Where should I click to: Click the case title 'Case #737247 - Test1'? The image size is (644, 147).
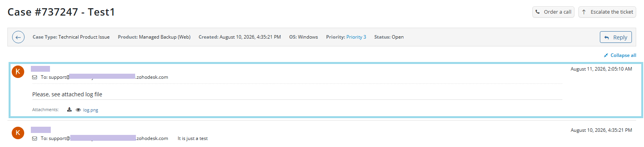click(x=61, y=12)
